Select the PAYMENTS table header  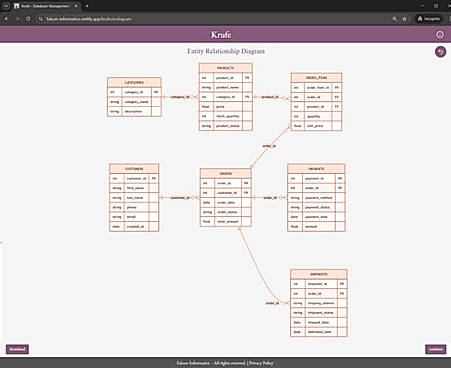[x=316, y=169]
